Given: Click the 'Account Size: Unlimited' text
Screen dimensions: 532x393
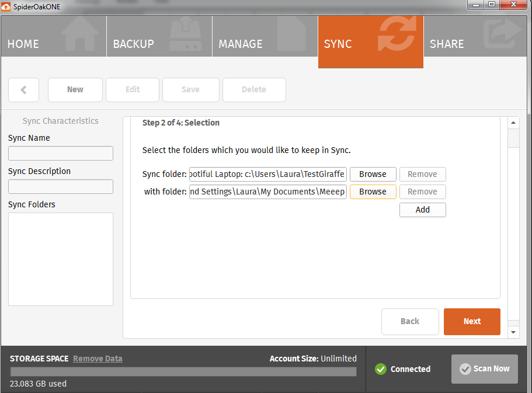Looking at the screenshot, I should tap(313, 359).
